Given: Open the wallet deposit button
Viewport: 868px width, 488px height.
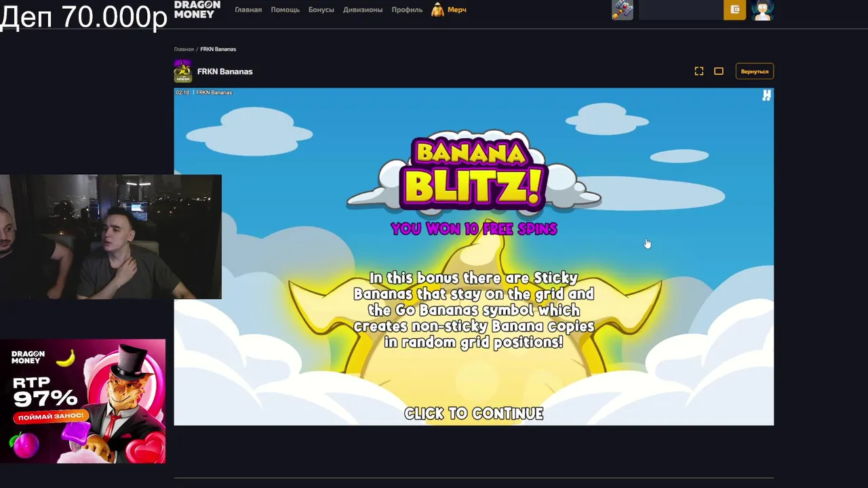Looking at the screenshot, I should point(734,9).
